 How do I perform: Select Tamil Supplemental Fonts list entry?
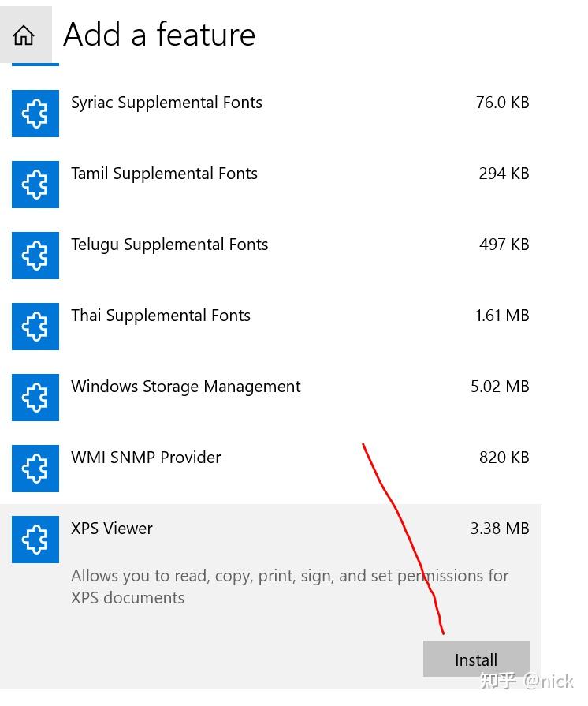[164, 174]
